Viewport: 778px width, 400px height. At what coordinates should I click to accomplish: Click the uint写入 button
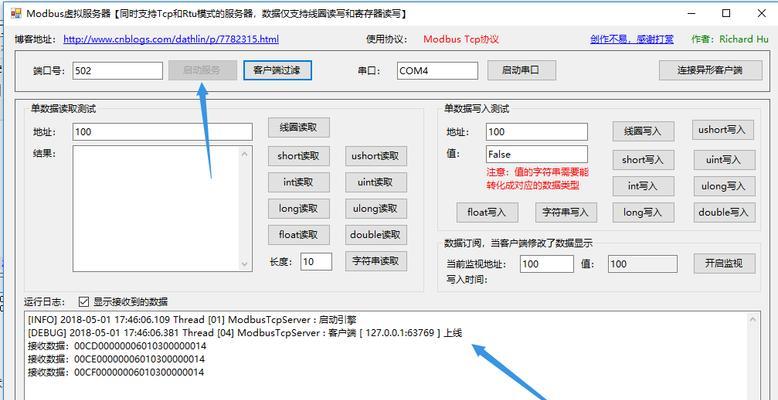[724, 160]
